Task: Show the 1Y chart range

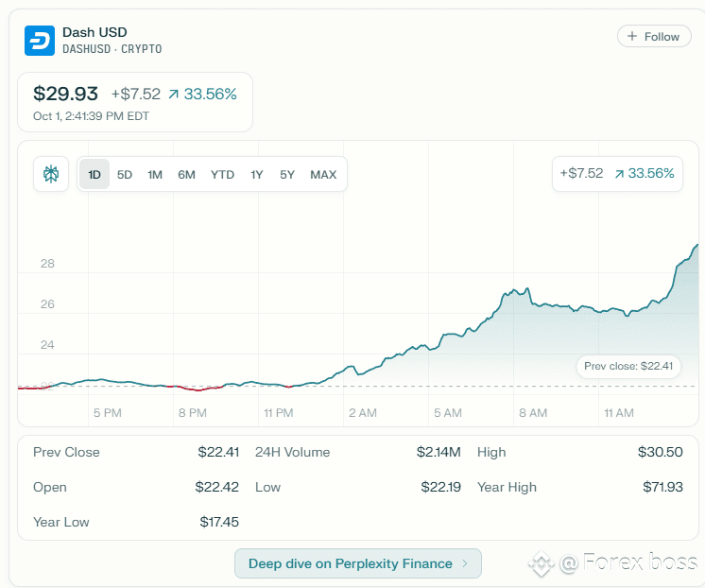Action: tap(257, 174)
